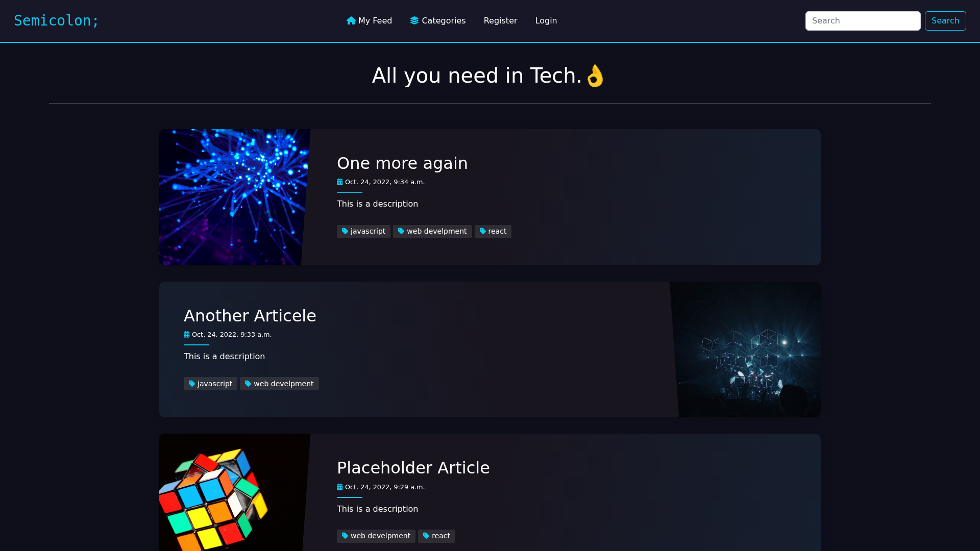
Task: Click the layers icon beside Categories
Action: pos(414,20)
